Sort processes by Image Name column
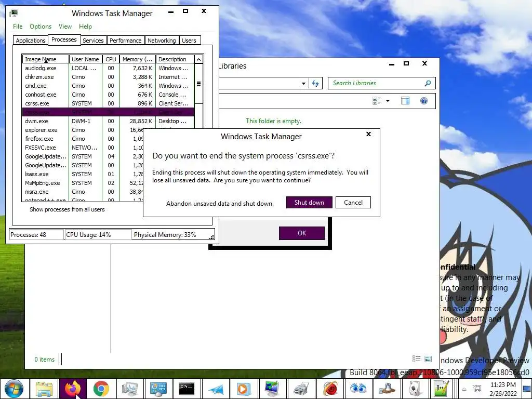Screen dimensions: 532x399 coord(46,59)
